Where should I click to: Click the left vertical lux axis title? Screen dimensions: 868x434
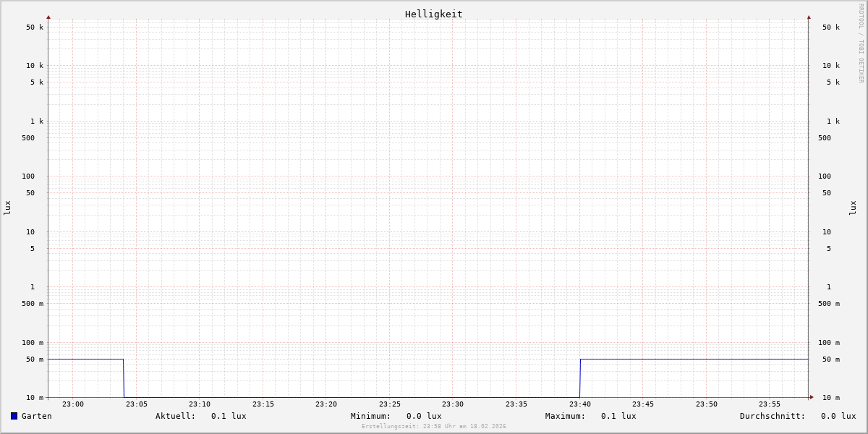[7, 208]
